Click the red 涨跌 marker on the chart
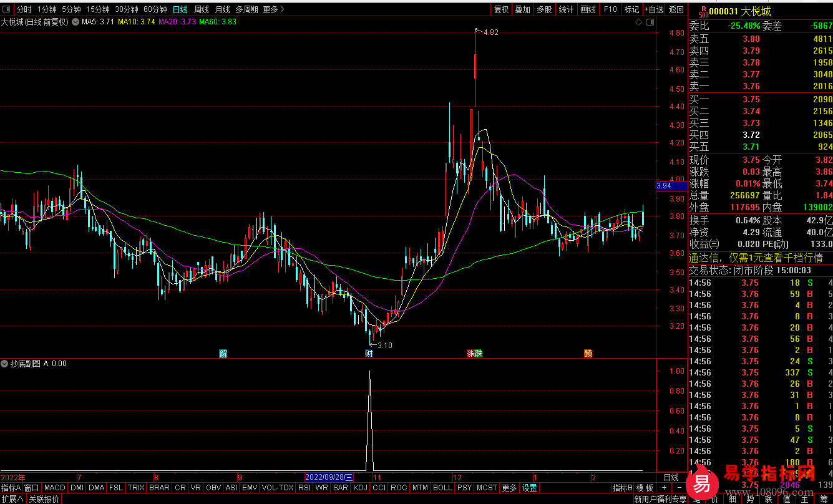Image resolution: width=833 pixels, height=504 pixels. 475,353
